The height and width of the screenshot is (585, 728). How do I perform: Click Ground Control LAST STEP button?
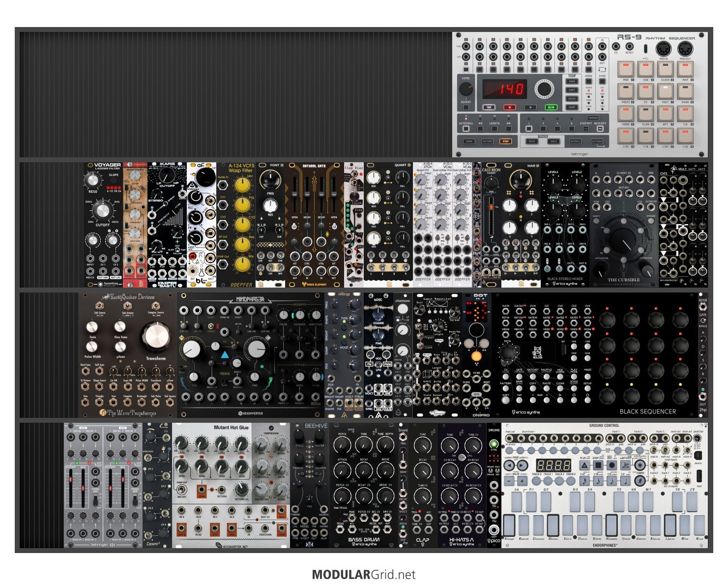pos(625,465)
